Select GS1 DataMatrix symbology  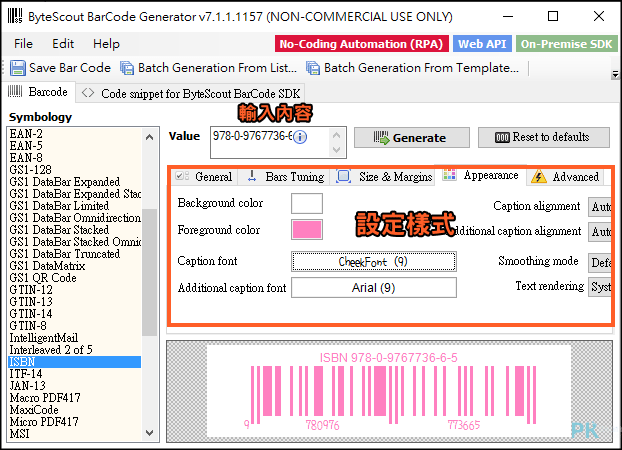(74, 265)
